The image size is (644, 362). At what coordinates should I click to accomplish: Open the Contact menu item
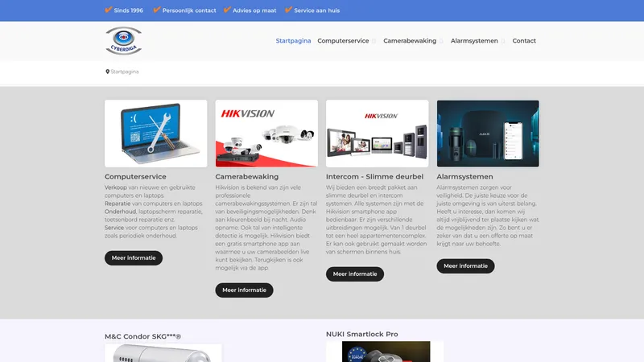point(524,41)
